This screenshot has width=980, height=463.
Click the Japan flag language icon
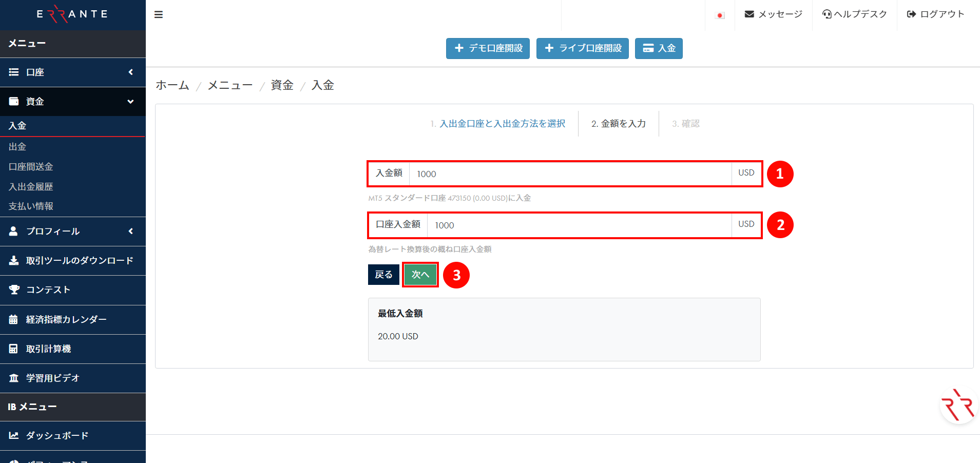720,15
